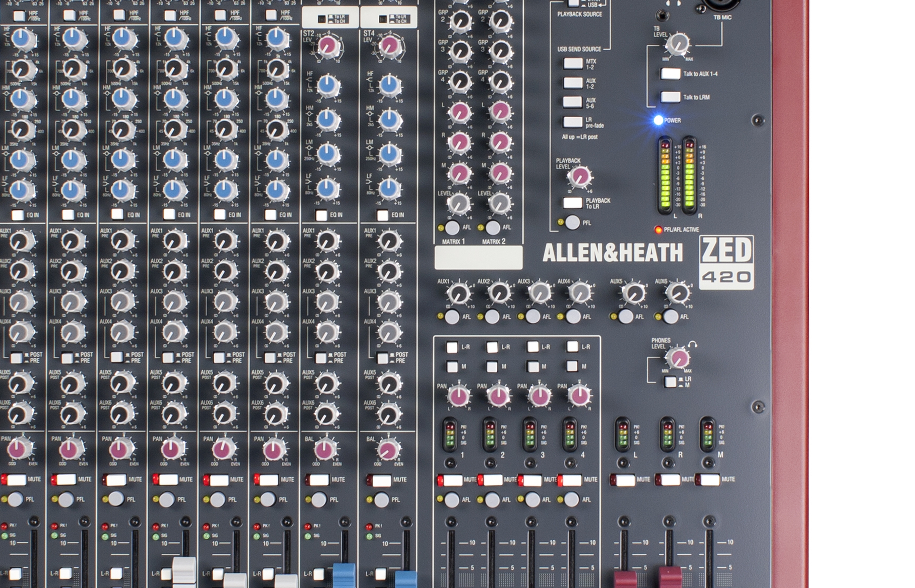
Task: Click the AUX6 master level knob
Action: (678, 293)
